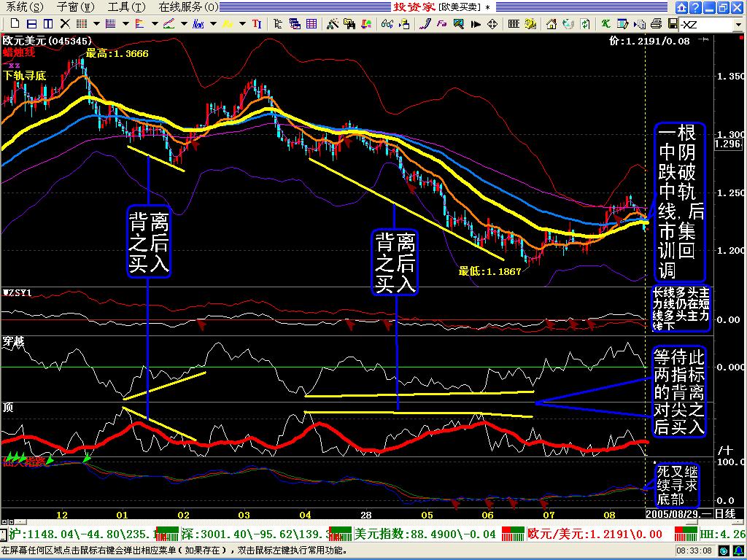747x560 pixels.
Task: Click the house home icon in toolbar
Action: [x=551, y=24]
